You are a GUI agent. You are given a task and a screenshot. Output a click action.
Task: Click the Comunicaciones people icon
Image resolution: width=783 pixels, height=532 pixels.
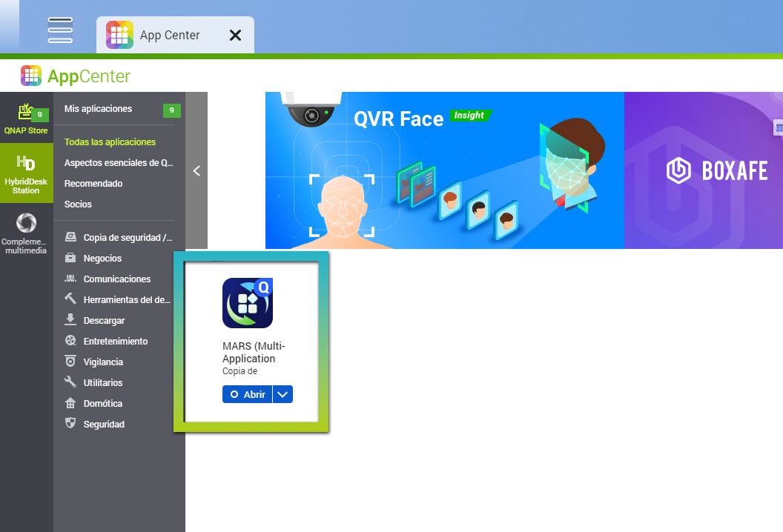[70, 279]
